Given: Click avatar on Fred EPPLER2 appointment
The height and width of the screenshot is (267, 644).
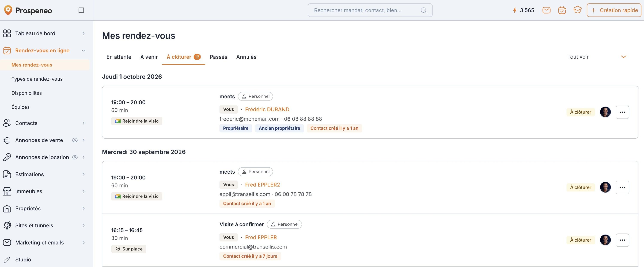Looking at the screenshot, I should [605, 187].
